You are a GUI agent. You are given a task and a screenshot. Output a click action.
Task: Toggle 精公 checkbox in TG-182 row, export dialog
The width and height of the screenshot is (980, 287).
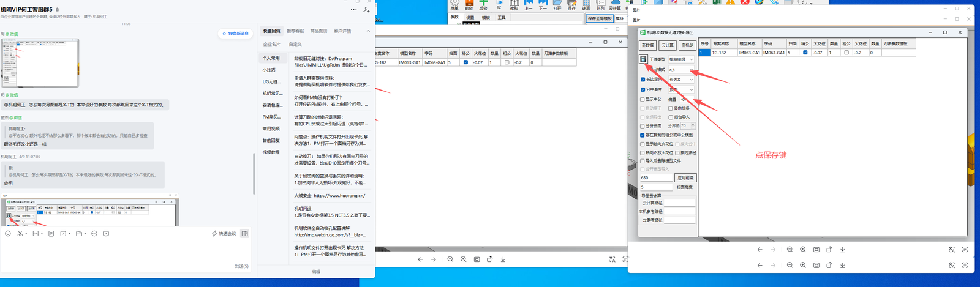(805, 53)
